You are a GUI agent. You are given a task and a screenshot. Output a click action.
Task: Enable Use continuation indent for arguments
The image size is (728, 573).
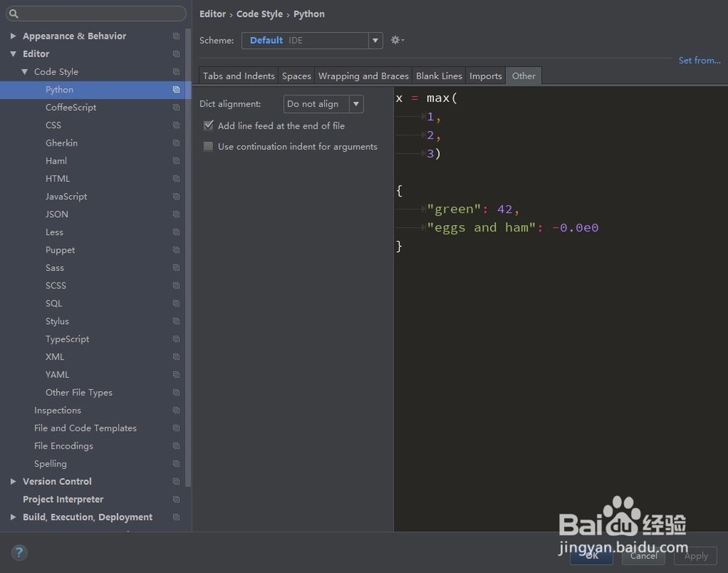click(x=208, y=147)
